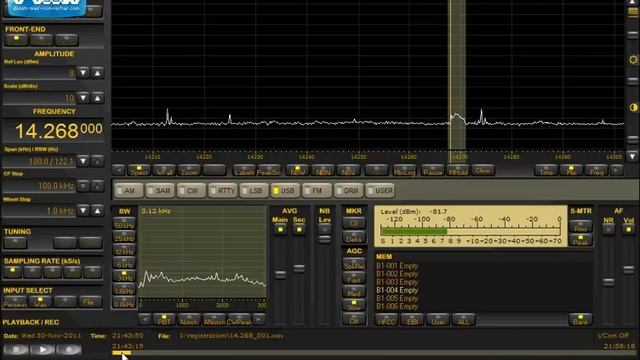Toggle the AVG Sec averaging button

[x=299, y=229]
